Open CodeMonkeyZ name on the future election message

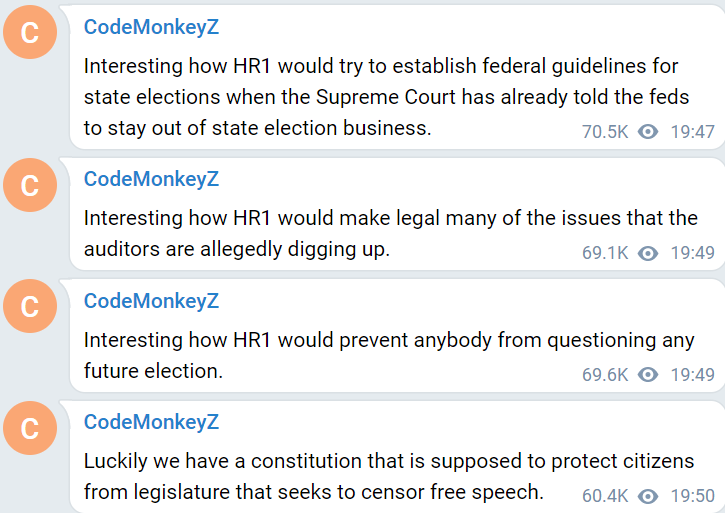pyautogui.click(x=150, y=301)
